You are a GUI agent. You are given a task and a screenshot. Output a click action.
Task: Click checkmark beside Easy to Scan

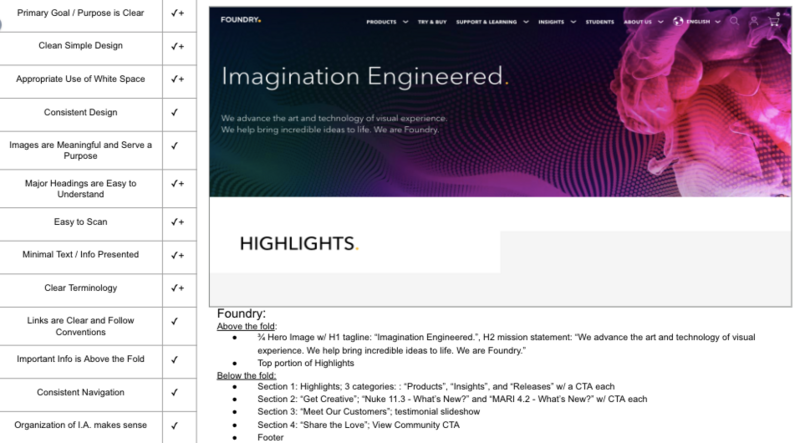[177, 219]
